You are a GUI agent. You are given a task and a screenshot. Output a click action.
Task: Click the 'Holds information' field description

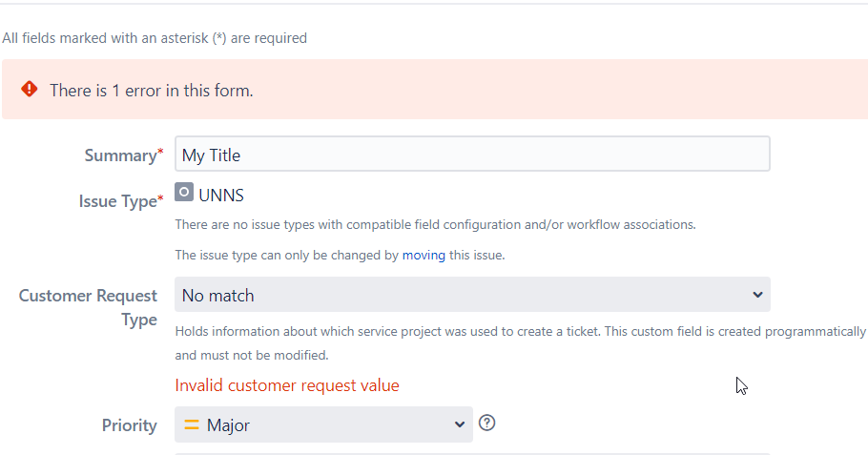point(521,343)
